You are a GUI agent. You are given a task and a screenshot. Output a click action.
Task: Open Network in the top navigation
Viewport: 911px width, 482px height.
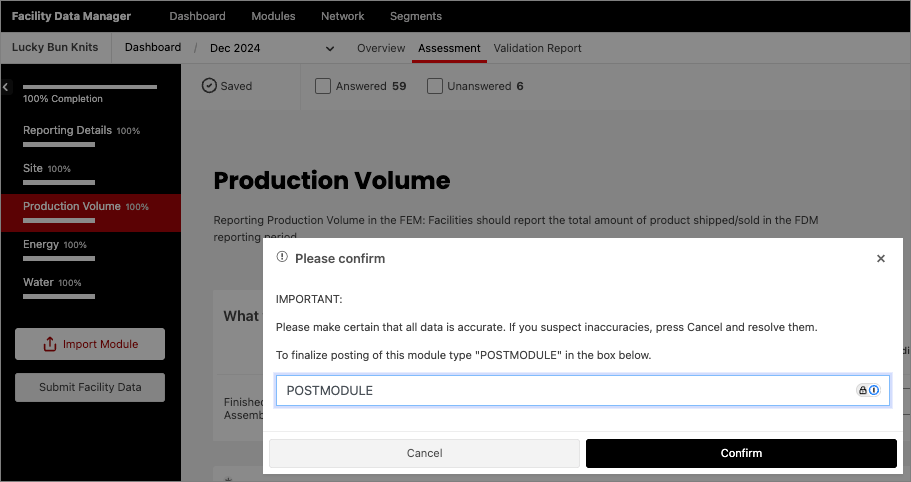(x=342, y=16)
